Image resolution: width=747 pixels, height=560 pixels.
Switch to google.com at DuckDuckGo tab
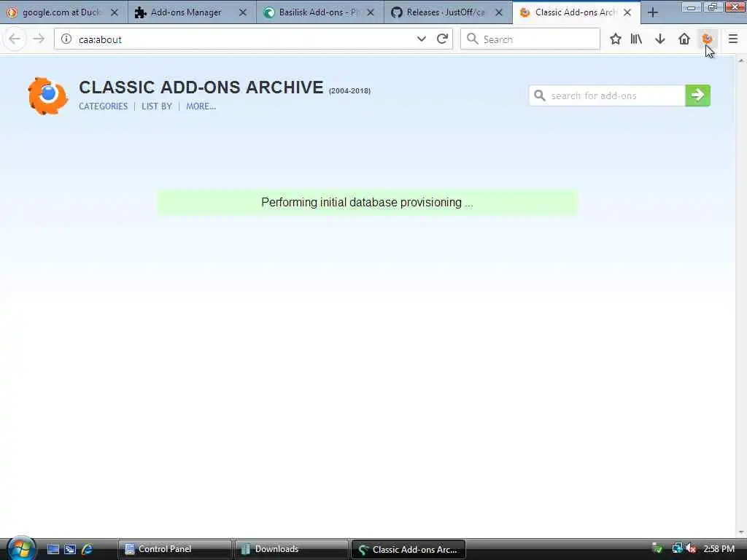63,12
